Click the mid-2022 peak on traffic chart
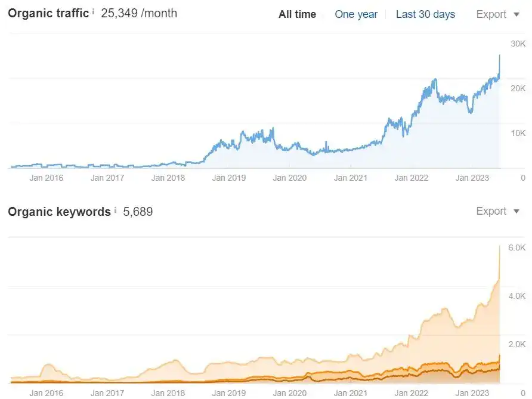This screenshot has height=399, width=532. (435, 80)
